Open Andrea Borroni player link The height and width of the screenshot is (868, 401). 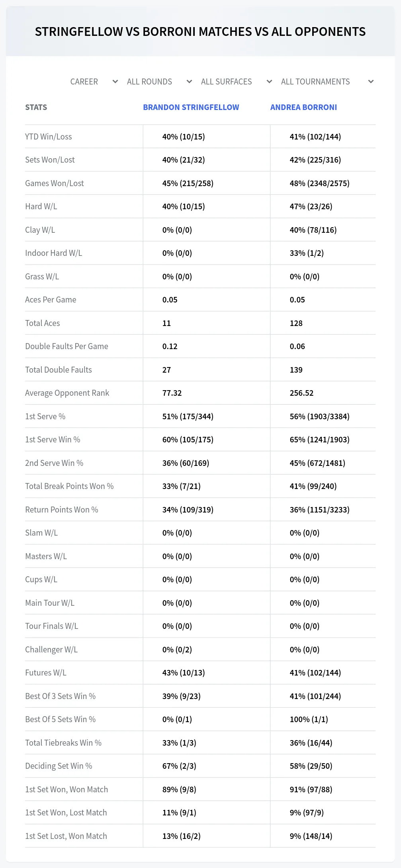pos(303,107)
